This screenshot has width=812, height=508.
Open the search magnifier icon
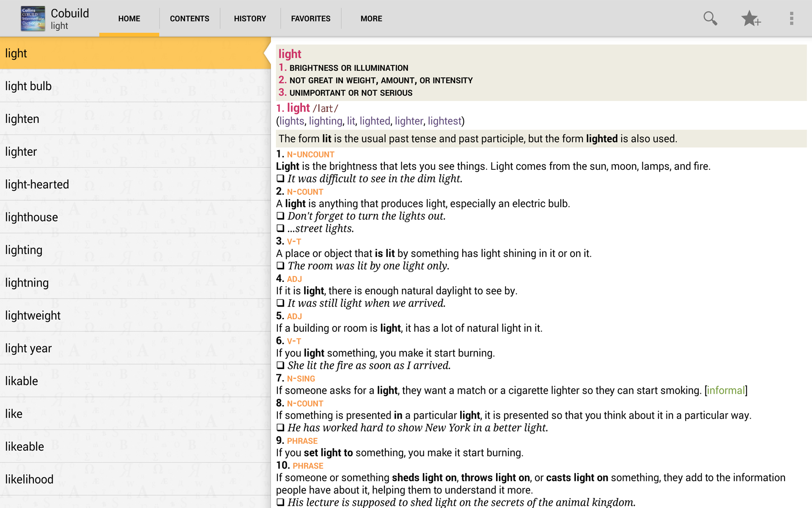click(x=710, y=19)
